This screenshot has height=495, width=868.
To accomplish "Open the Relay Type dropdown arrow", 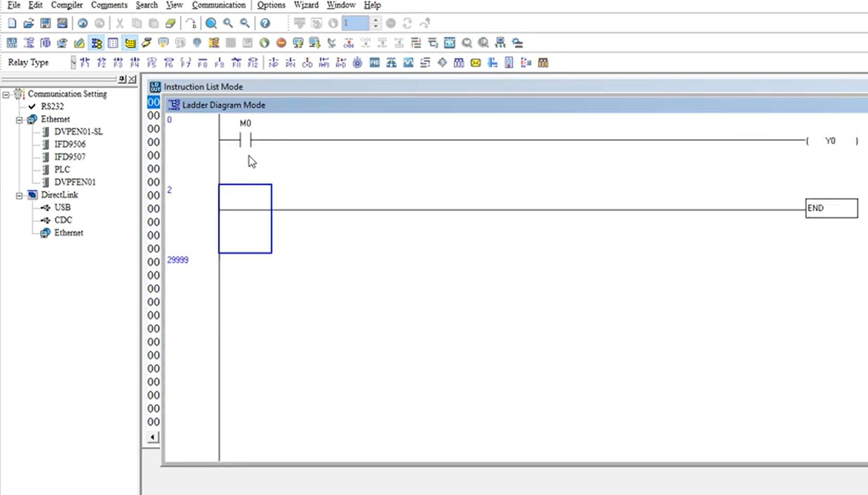I will pyautogui.click(x=73, y=62).
